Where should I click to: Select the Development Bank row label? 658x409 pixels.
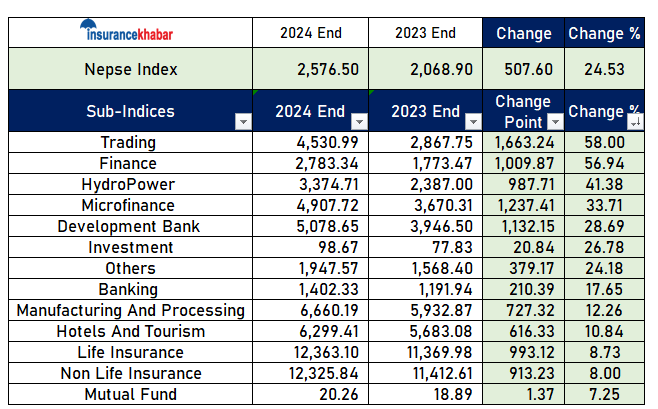pos(129,226)
